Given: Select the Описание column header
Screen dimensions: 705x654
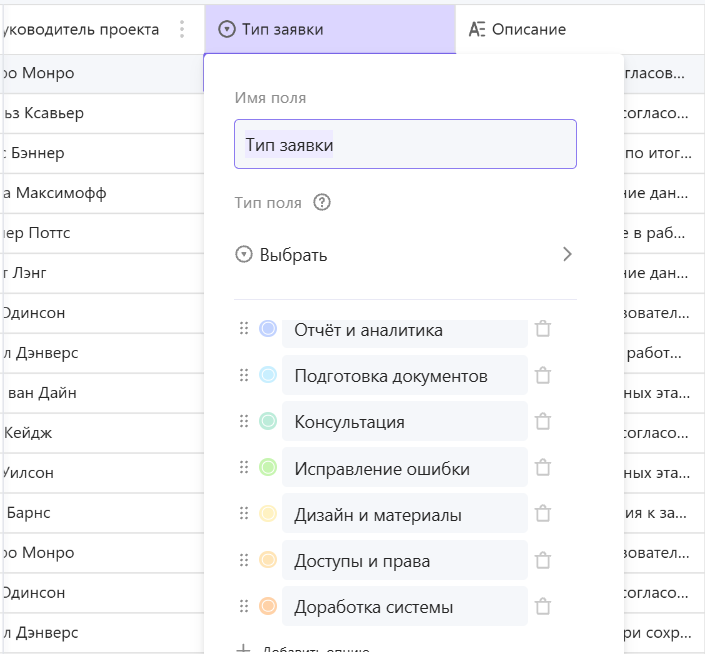Looking at the screenshot, I should click(580, 29).
